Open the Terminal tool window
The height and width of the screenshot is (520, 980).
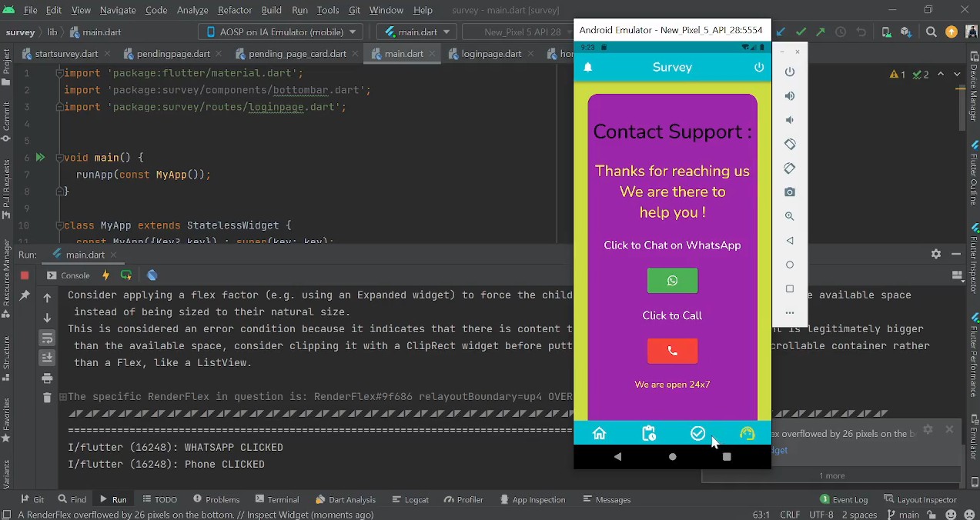[277, 499]
